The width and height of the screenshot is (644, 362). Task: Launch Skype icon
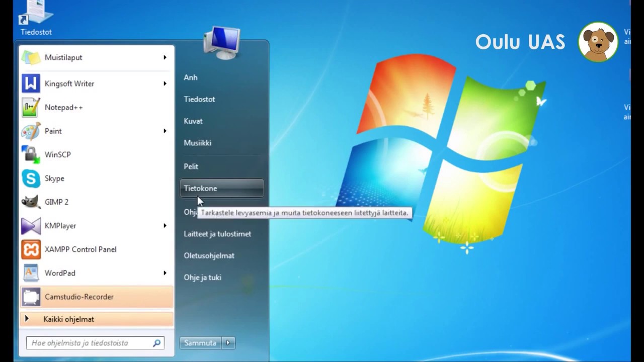coord(31,178)
